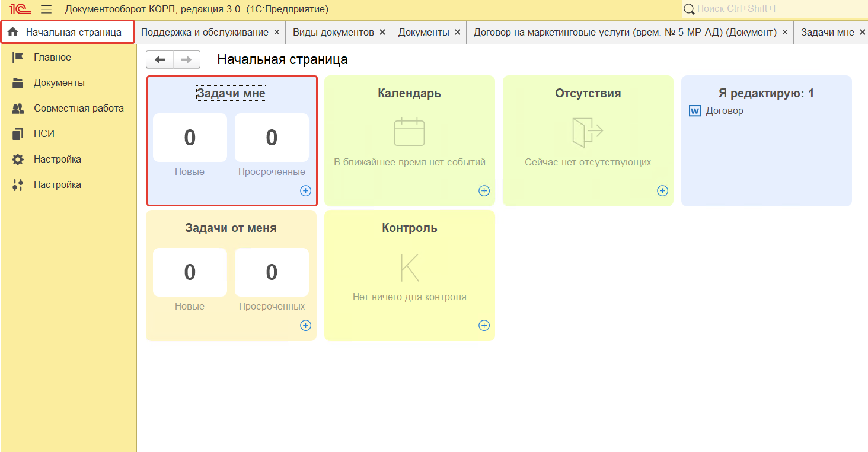Click the 1C logo icon

[20, 9]
